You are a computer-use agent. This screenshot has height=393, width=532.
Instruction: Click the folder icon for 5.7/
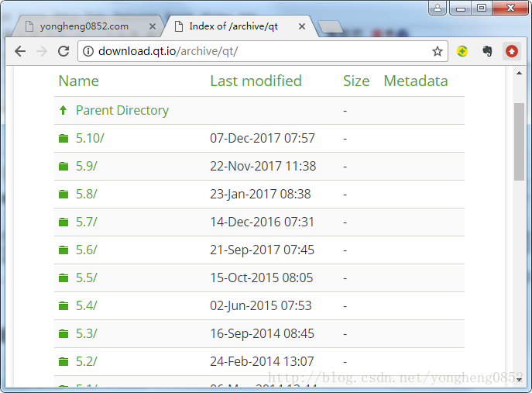(63, 222)
